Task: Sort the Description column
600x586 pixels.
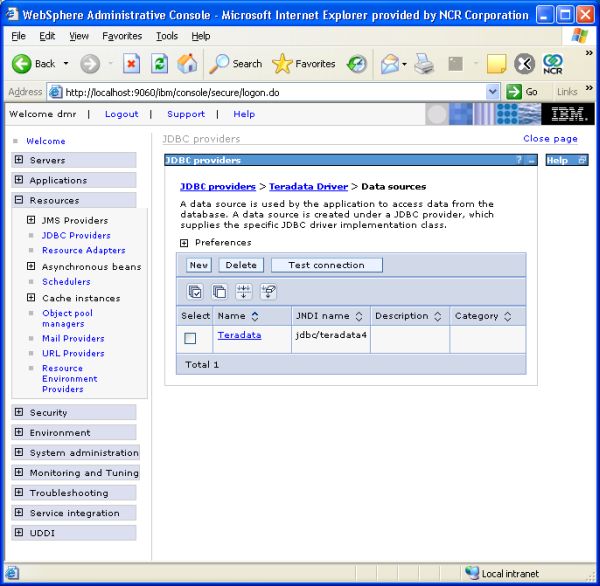Action: [x=438, y=316]
